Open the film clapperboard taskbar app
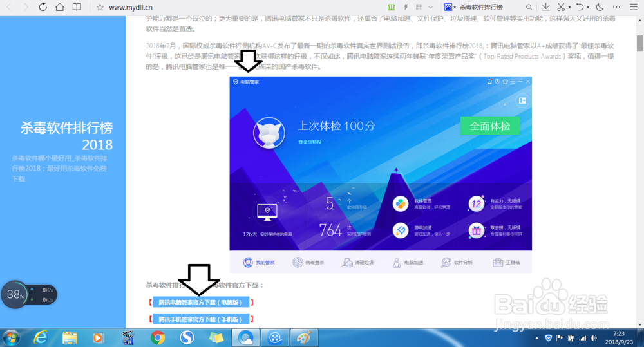This screenshot has width=644, height=347. click(128, 338)
